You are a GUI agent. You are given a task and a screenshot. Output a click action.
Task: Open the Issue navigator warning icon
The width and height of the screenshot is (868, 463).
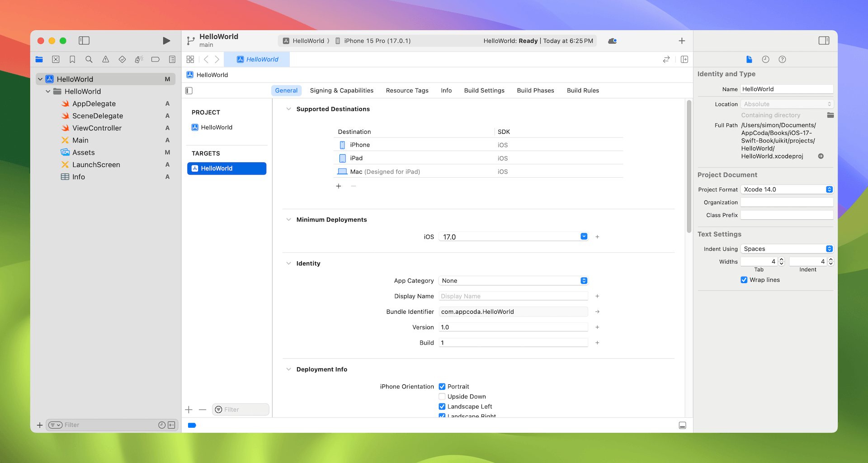[105, 59]
